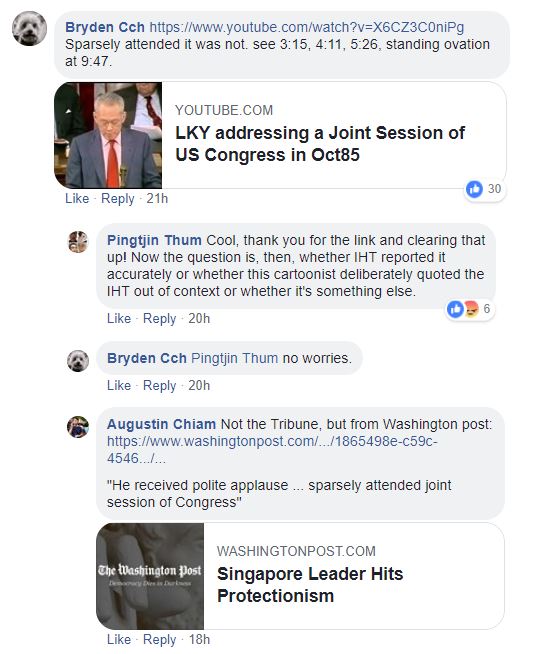This screenshot has width=548, height=654.
Task: Click the tagged Pingtjin Thum mention in Bryden's reply
Action: [234, 358]
